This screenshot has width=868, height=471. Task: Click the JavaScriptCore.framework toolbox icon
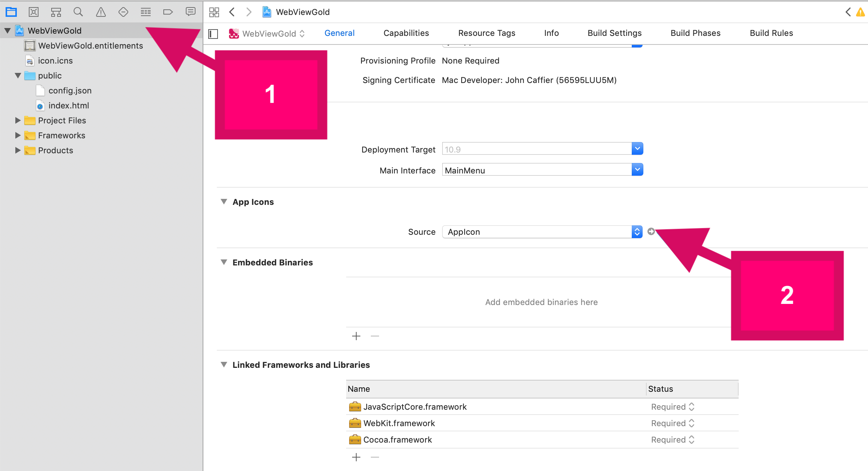pos(355,406)
